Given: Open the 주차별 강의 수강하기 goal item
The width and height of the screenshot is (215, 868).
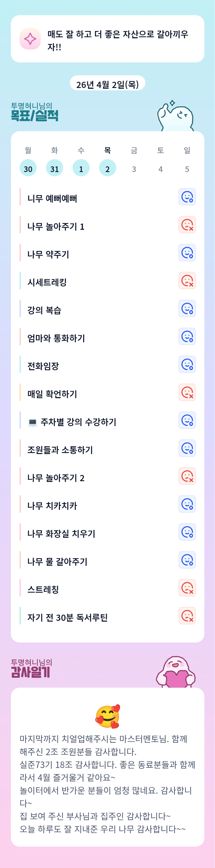Looking at the screenshot, I should click(x=78, y=422).
